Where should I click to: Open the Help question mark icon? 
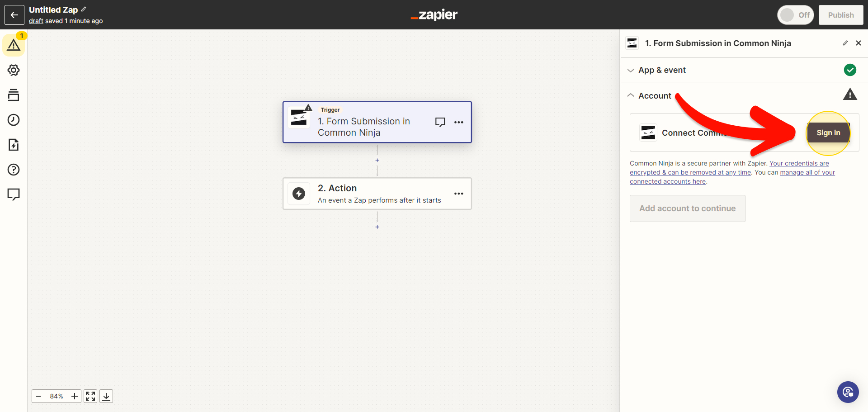click(x=14, y=170)
